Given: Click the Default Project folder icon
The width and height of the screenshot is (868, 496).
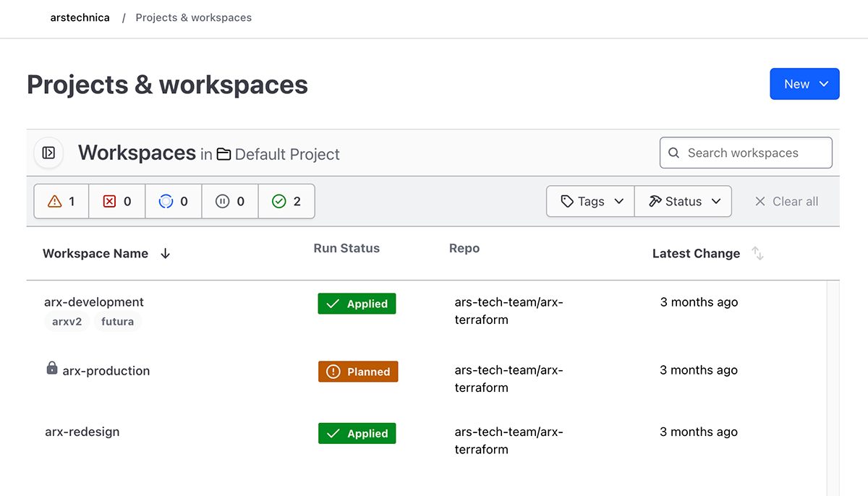Looking at the screenshot, I should (224, 154).
